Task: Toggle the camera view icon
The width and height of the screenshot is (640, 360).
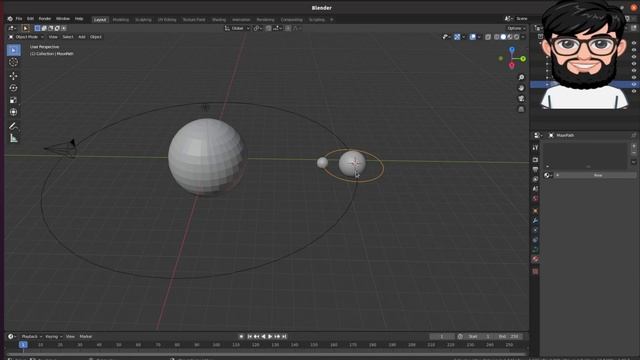Action: click(x=521, y=98)
